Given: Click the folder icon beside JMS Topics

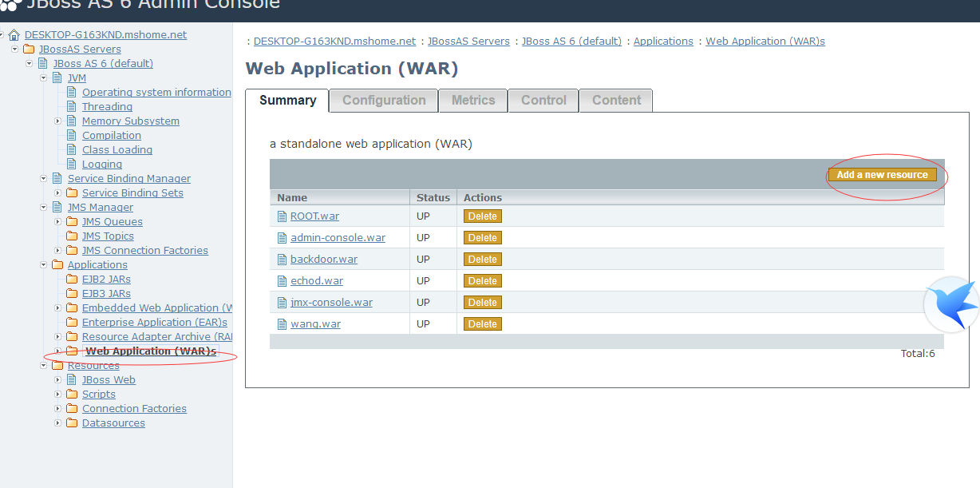Looking at the screenshot, I should click(x=72, y=236).
